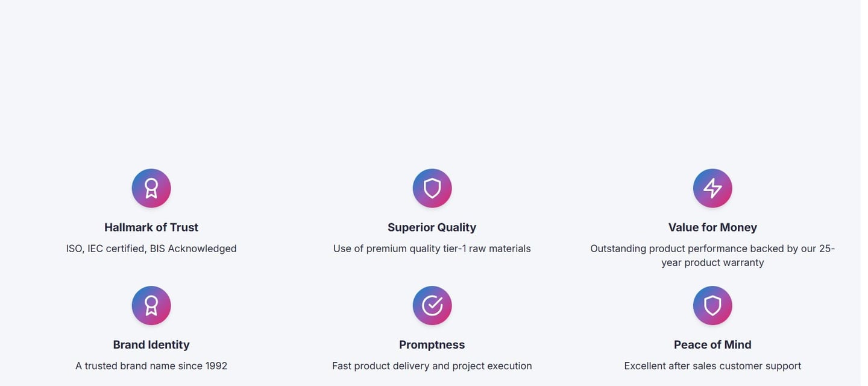Viewport: 868px width, 386px height.
Task: Click the fast product delivery description text
Action: tap(432, 366)
